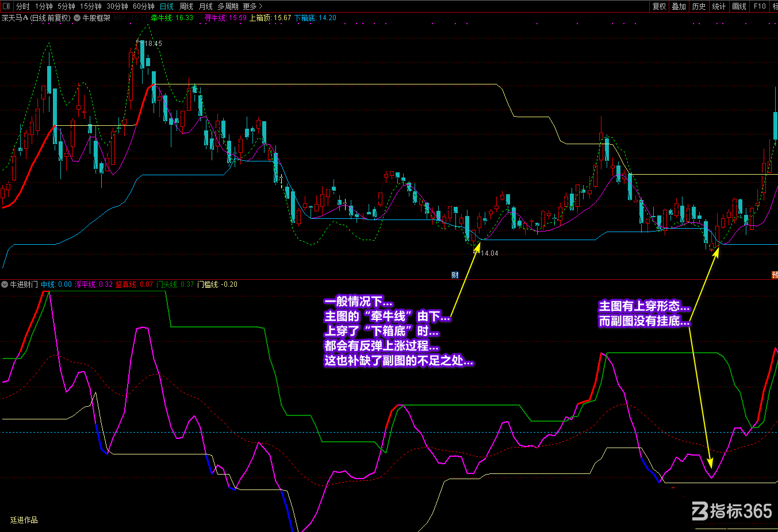Select the 5分钟 period tab
Image resolution: width=778 pixels, height=532 pixels.
tap(66, 6)
